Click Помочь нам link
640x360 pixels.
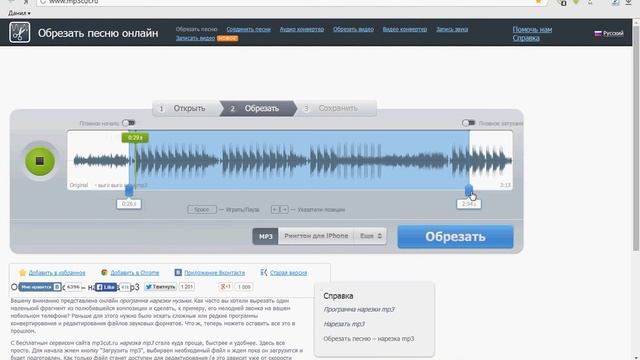tap(532, 29)
